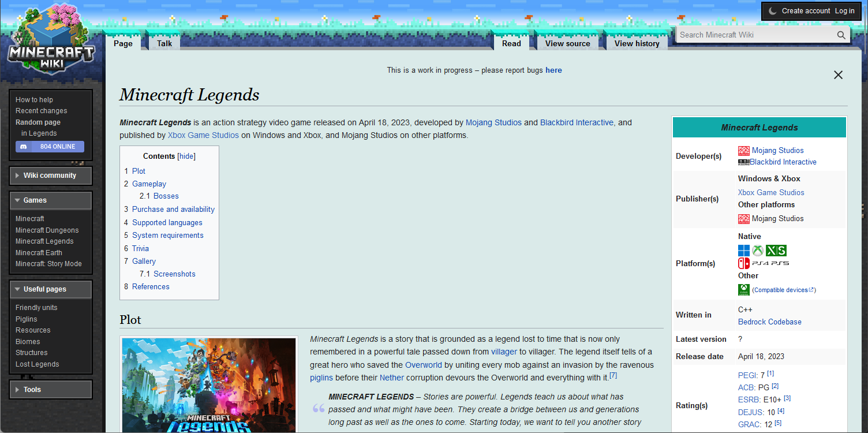Click the Blackbird Interactive logo icon

[743, 162]
